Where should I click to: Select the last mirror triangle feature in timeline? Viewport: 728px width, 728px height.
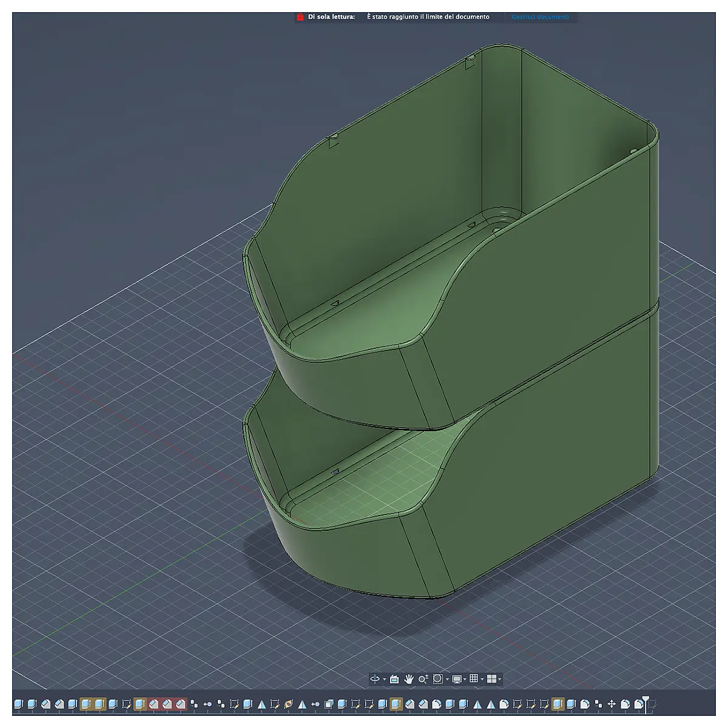tap(491, 704)
